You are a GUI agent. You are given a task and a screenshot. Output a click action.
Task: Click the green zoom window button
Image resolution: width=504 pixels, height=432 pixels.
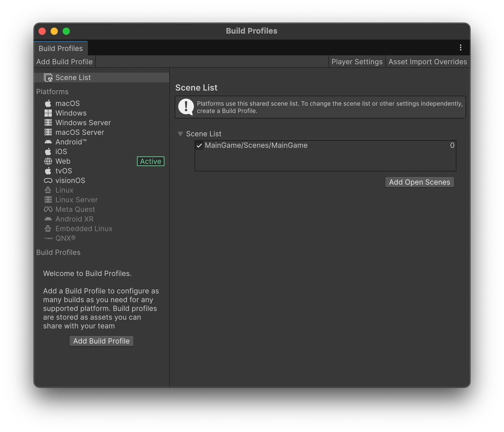pos(66,31)
